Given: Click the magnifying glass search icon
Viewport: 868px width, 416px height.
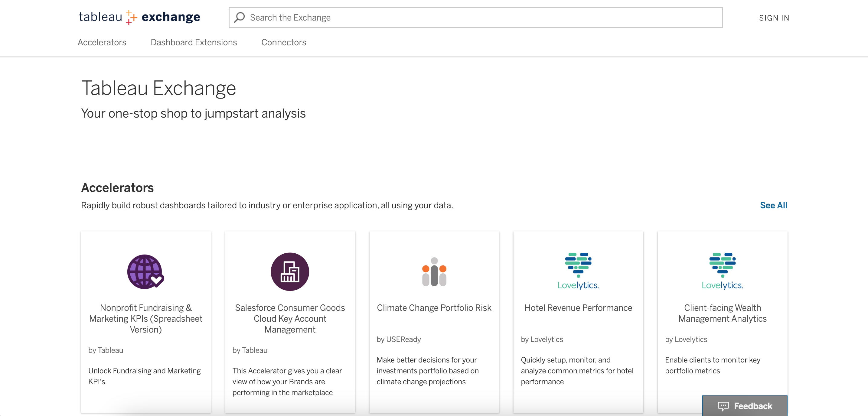Looking at the screenshot, I should click(x=239, y=18).
